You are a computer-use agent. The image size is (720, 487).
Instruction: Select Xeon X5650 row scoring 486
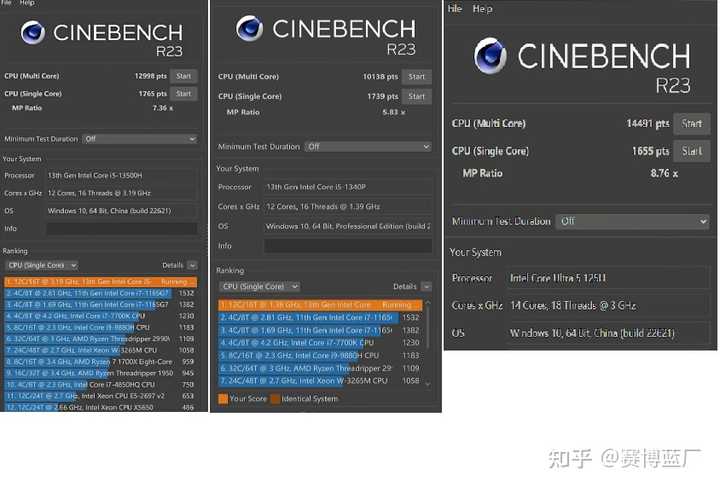[x=101, y=407]
